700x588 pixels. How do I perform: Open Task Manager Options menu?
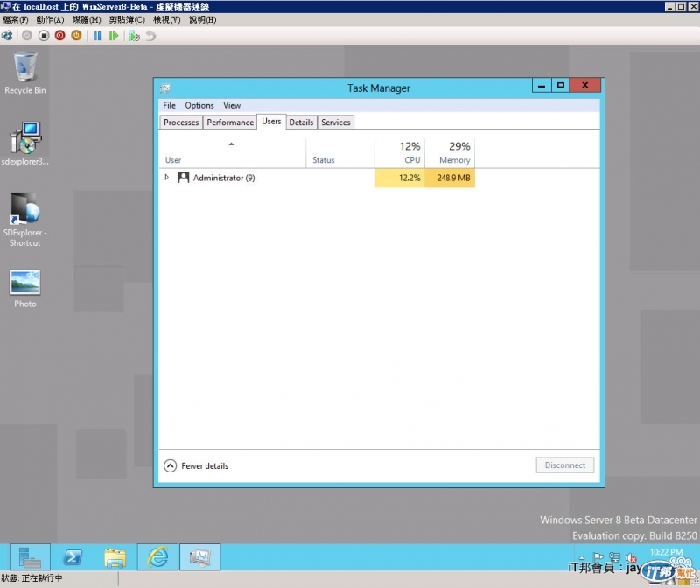[x=199, y=105]
